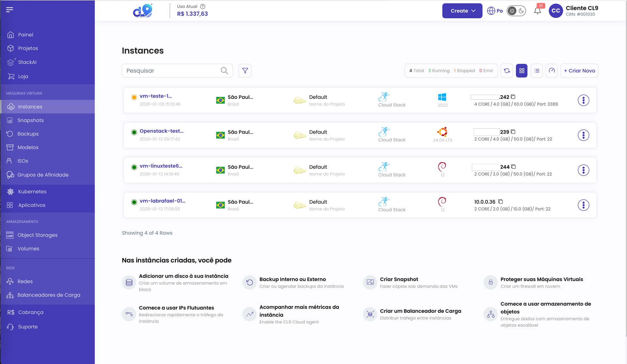Screen dimensions: 627x364
Task: Collapse the sidebar with hamburger icon
Action: click(x=10, y=9)
